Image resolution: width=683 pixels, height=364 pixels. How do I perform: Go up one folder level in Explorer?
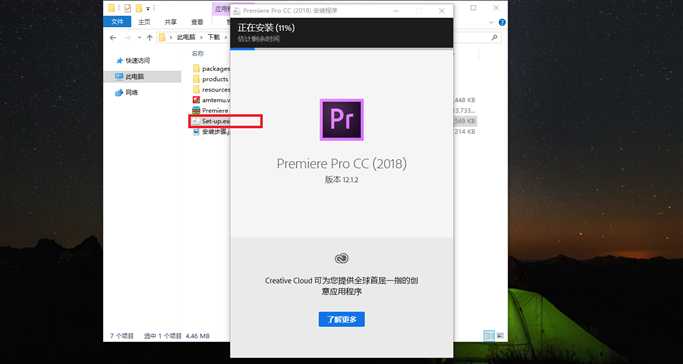(149, 38)
